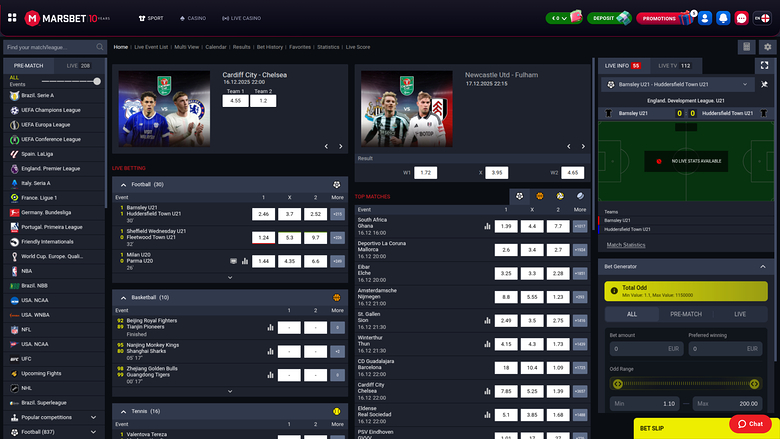Click the red live chat message icon in header

(741, 18)
